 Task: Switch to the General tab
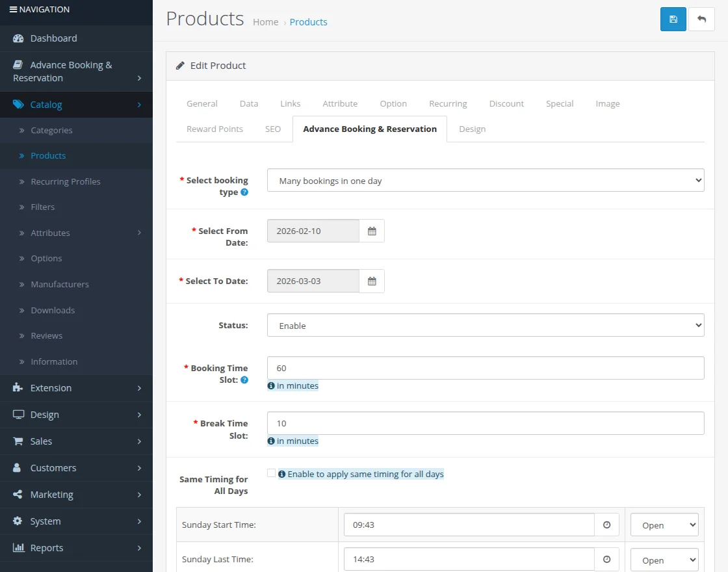202,103
